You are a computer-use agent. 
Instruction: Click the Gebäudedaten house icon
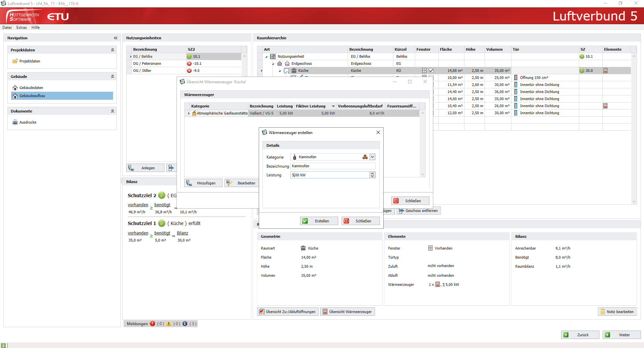point(15,88)
